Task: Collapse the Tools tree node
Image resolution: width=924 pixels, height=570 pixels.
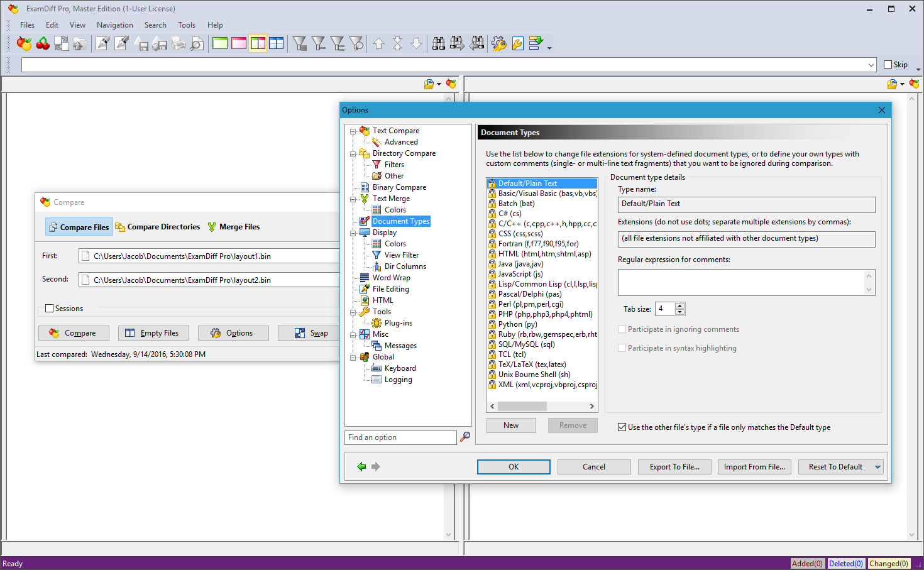Action: click(353, 312)
